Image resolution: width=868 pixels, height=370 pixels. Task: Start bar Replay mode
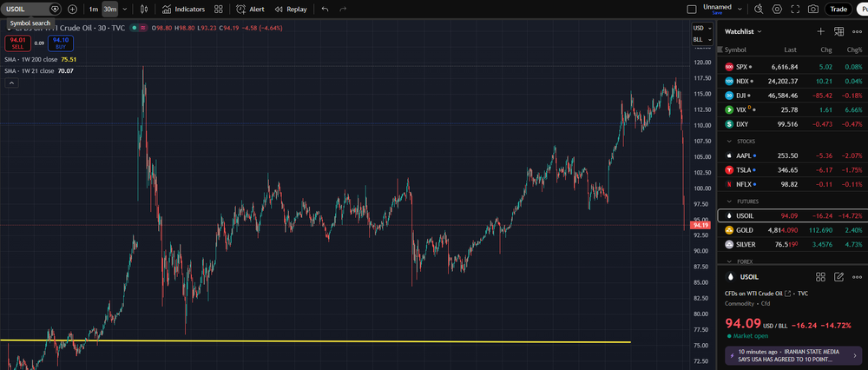[x=291, y=9]
